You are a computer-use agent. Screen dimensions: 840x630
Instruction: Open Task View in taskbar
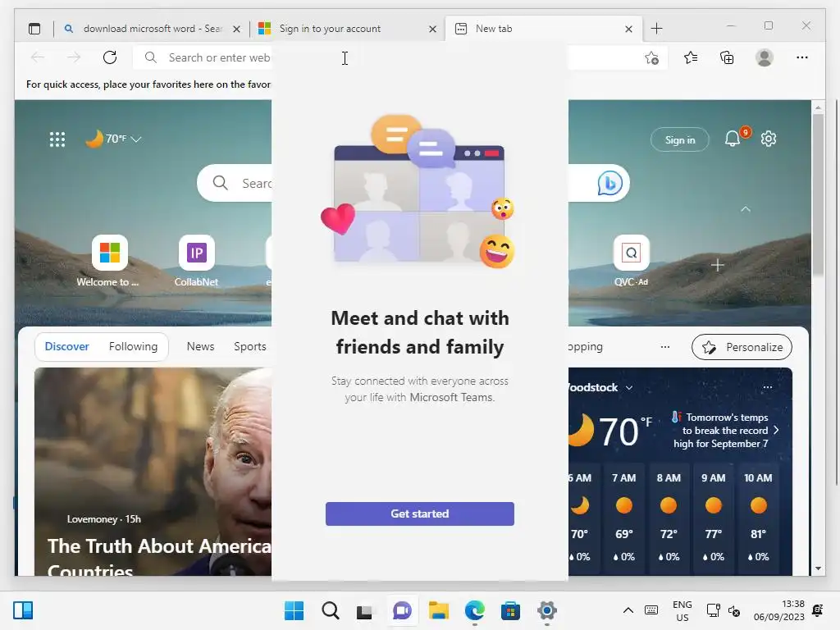click(x=364, y=610)
